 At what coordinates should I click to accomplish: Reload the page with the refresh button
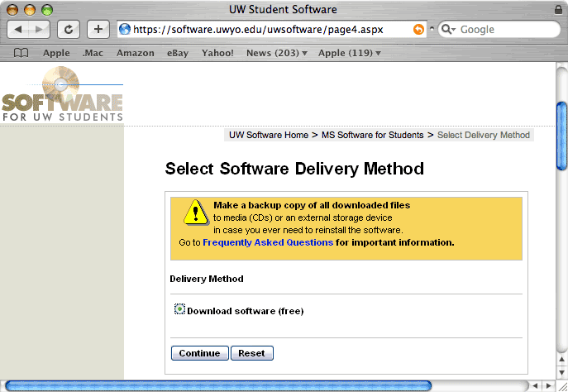[69, 29]
